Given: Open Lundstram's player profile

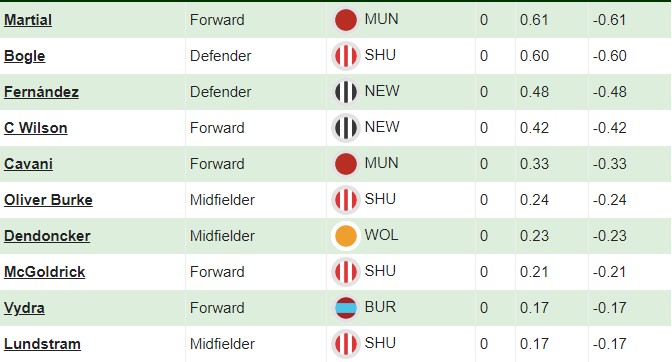Looking at the screenshot, I should pos(42,344).
